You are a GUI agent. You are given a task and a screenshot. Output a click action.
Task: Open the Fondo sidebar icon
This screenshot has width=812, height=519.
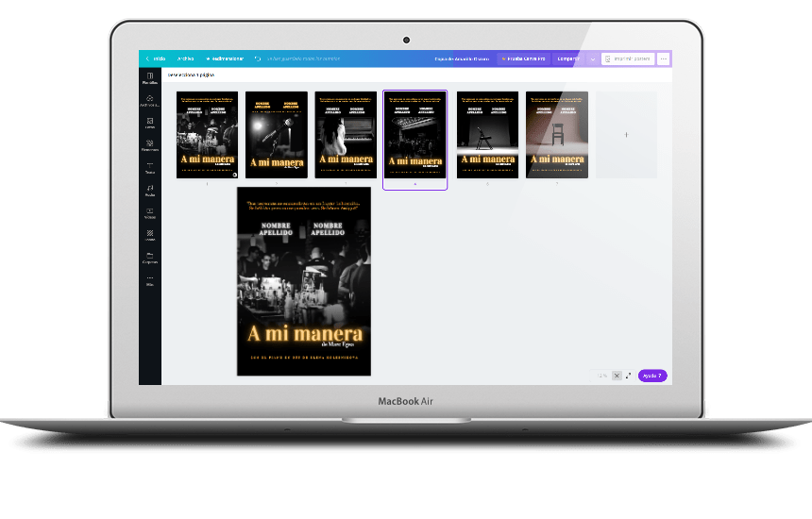click(x=150, y=235)
